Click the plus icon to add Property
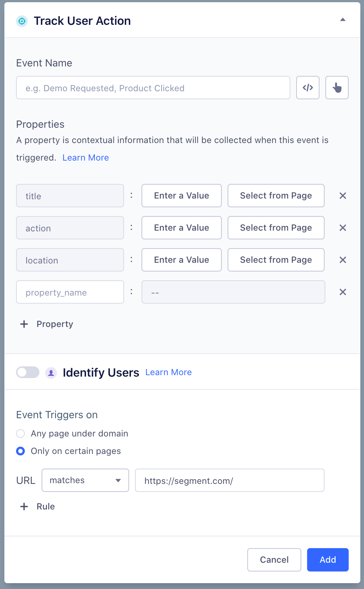Image resolution: width=364 pixels, height=589 pixels. pyautogui.click(x=24, y=324)
